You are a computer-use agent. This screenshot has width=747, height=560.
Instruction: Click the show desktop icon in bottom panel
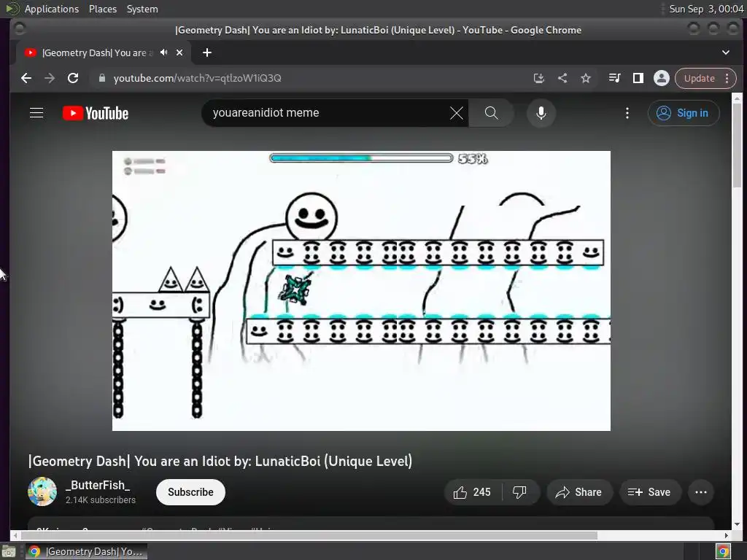9,552
